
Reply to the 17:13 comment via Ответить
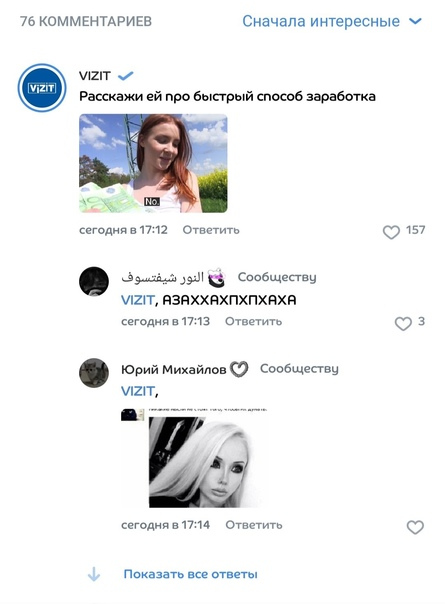click(x=254, y=321)
